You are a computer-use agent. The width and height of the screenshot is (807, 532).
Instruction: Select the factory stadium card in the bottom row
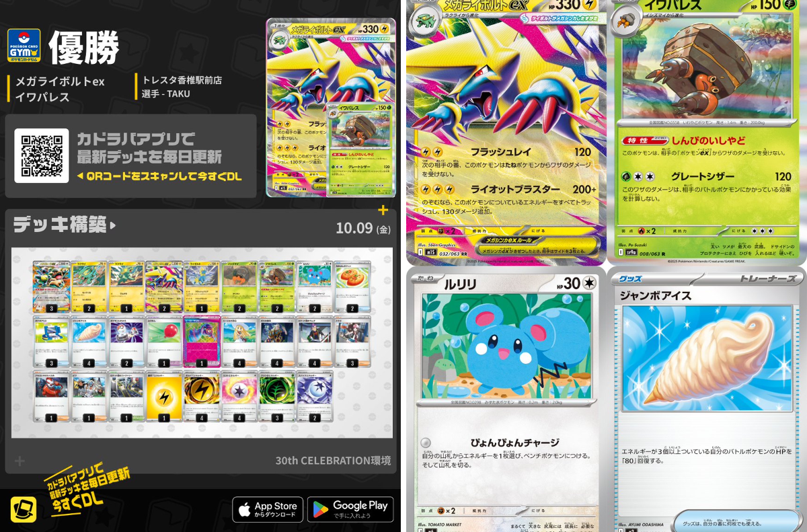pos(126,397)
